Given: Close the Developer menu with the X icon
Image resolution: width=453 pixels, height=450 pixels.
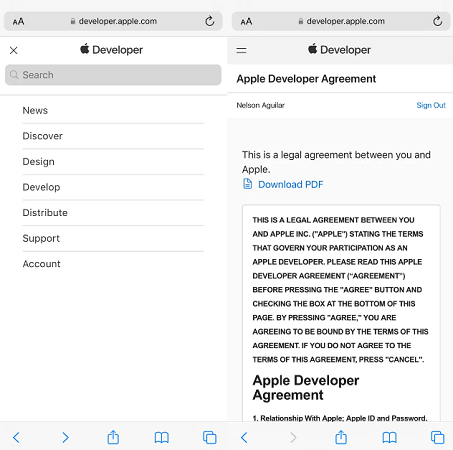Looking at the screenshot, I should (x=14, y=50).
